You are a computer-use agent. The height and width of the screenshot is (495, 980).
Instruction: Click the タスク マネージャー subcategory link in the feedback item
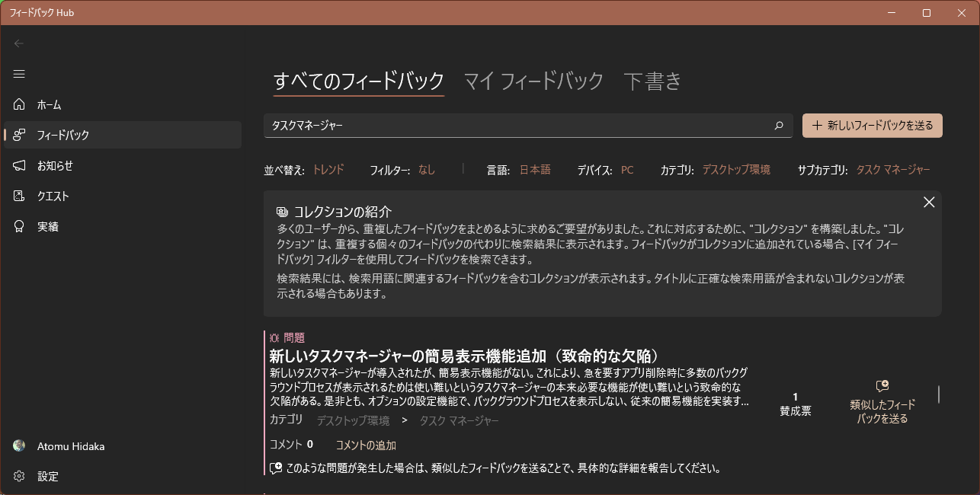pyautogui.click(x=460, y=420)
